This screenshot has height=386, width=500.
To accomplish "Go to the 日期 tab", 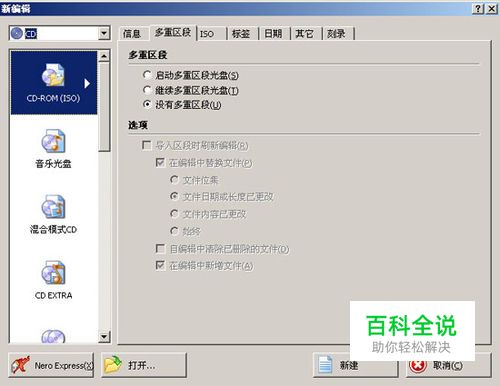I will (x=273, y=34).
